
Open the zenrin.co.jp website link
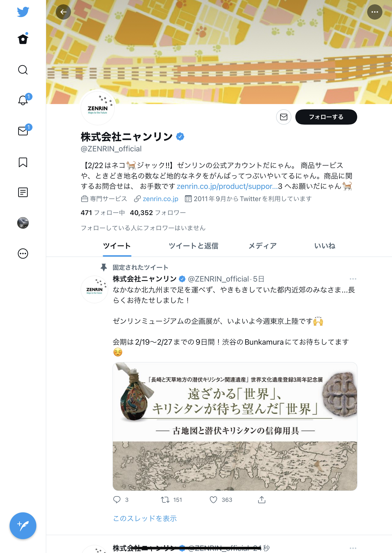click(x=161, y=199)
